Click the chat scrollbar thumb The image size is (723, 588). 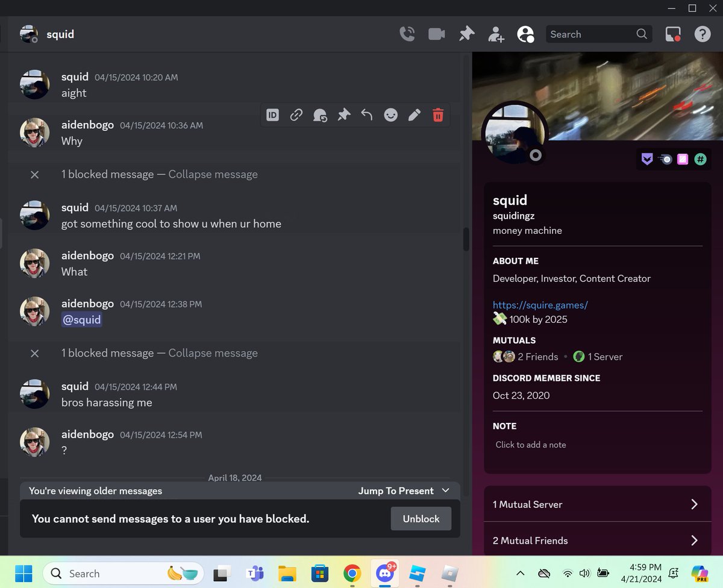(466, 239)
